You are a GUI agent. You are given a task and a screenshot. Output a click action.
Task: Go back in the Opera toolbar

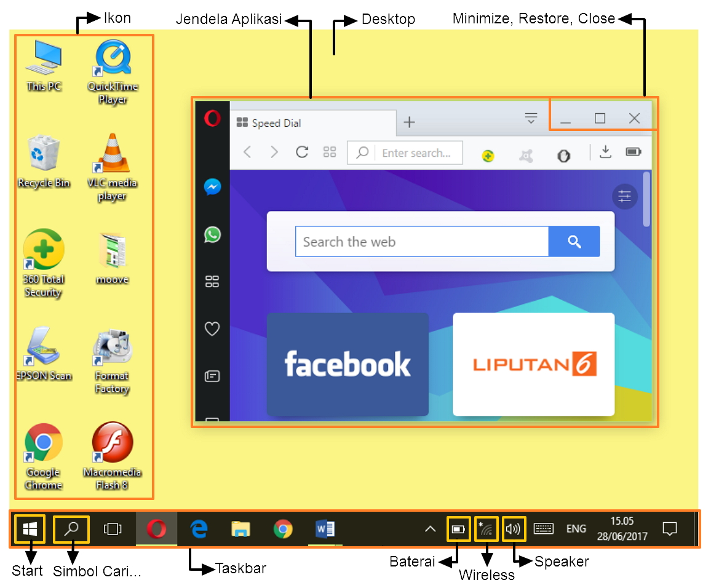pos(248,152)
